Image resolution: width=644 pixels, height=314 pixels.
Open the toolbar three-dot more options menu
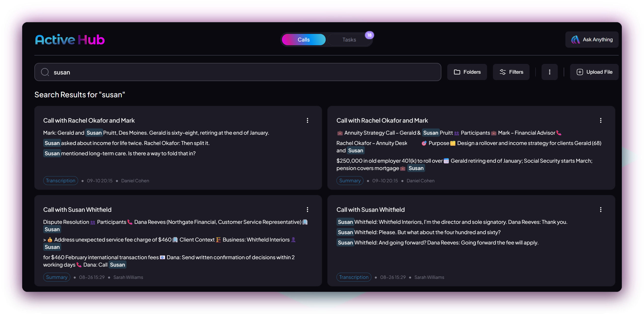point(549,72)
